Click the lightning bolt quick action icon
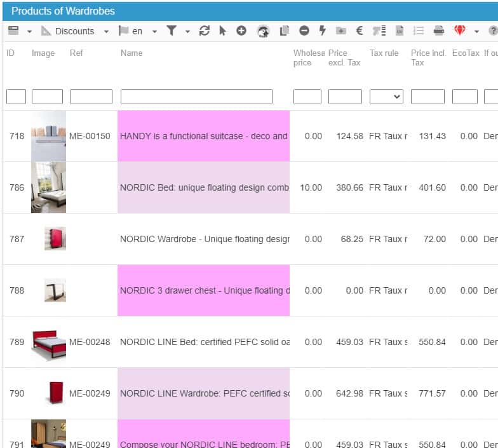This screenshot has width=498, height=448. (x=322, y=31)
